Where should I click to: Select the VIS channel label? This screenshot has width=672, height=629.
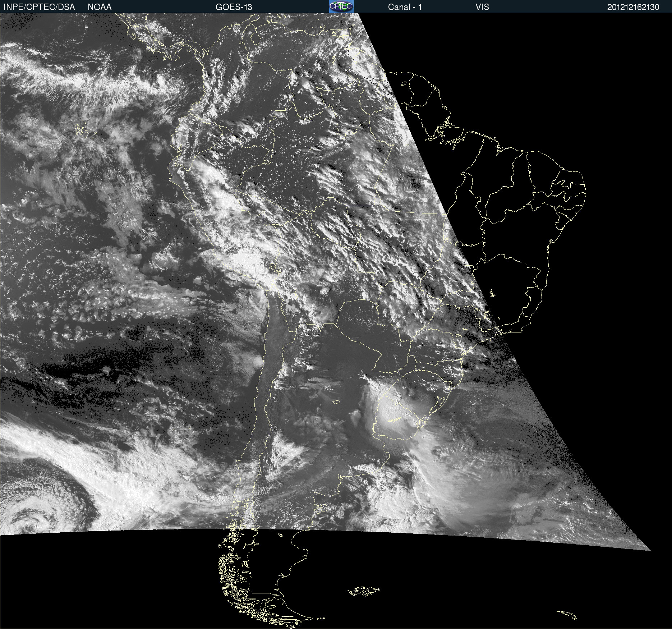pos(482,7)
